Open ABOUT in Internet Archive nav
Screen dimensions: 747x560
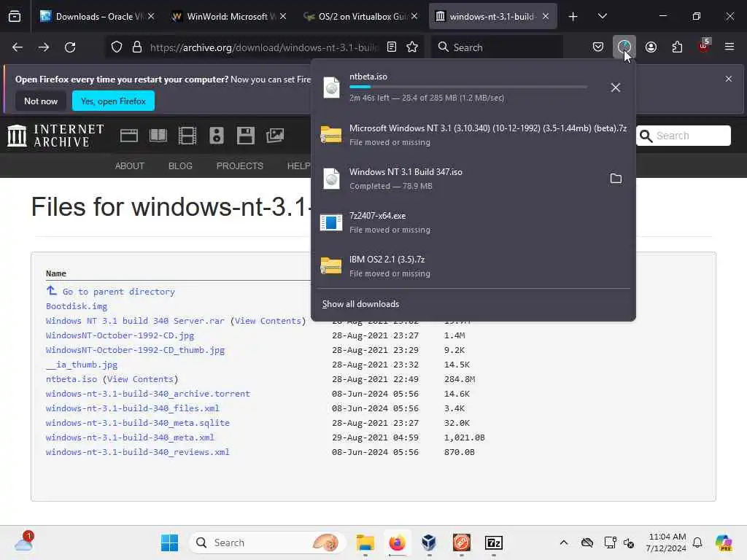130,166
